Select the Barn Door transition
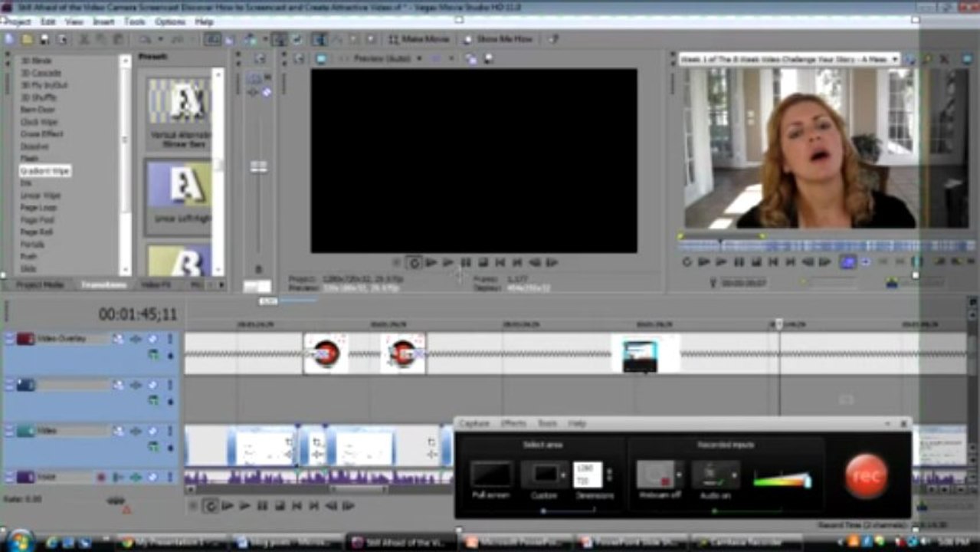The image size is (980, 552). click(x=37, y=110)
